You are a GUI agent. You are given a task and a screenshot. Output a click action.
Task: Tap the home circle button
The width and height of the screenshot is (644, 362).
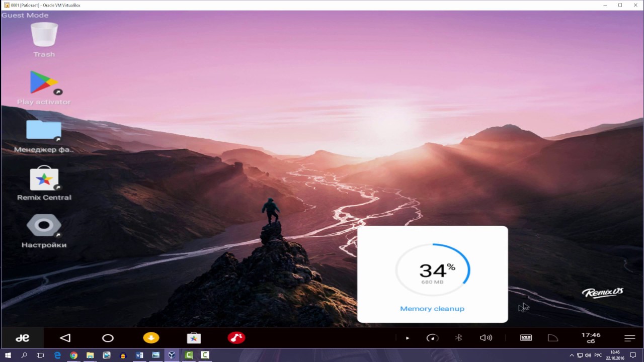tap(108, 338)
